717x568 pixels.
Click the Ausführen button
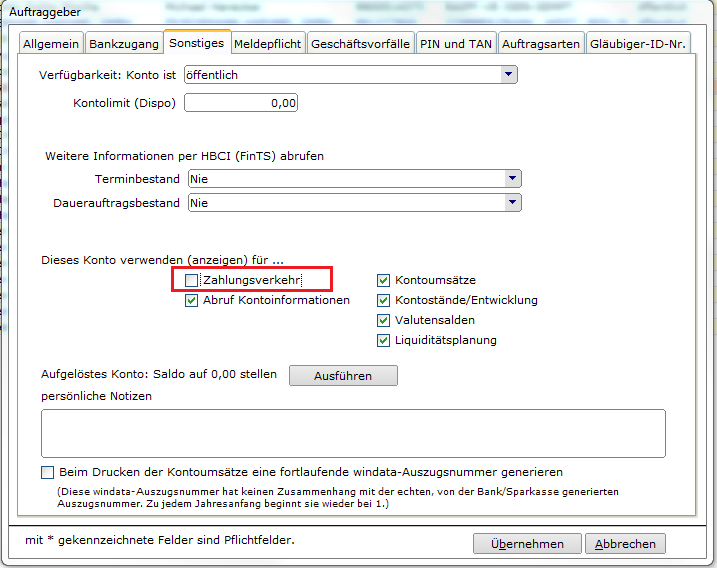pyautogui.click(x=343, y=375)
